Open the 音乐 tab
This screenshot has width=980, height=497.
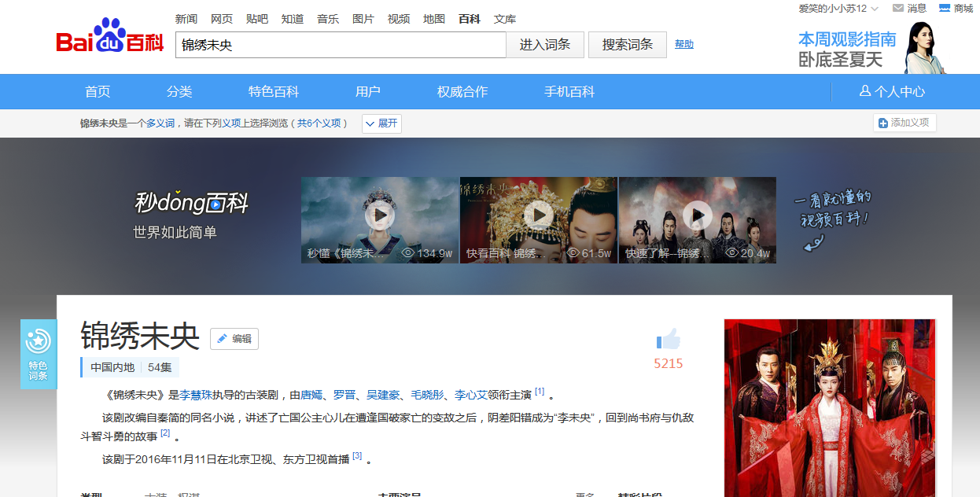[x=328, y=19]
